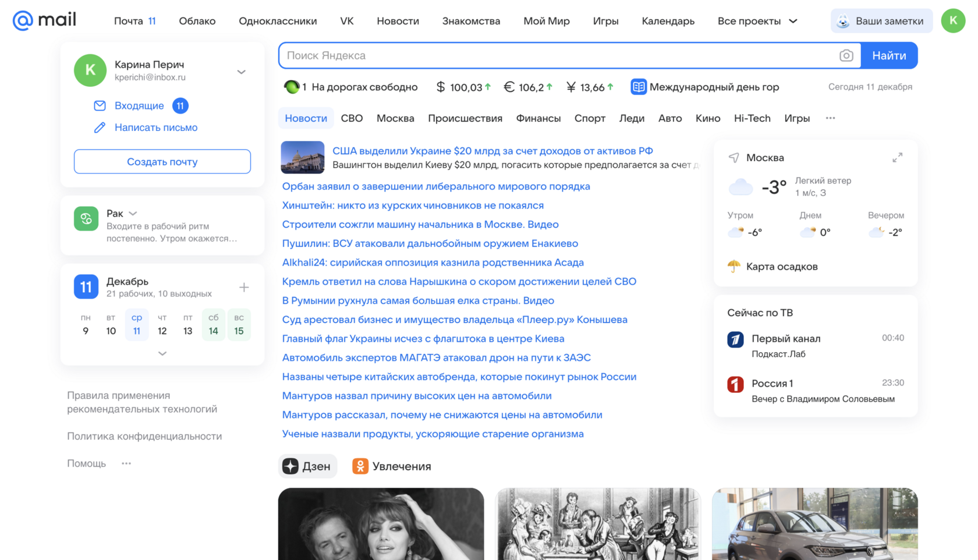This screenshot has height=560, width=978.
Task: Open the US Capitol news thumbnail
Action: pyautogui.click(x=302, y=157)
